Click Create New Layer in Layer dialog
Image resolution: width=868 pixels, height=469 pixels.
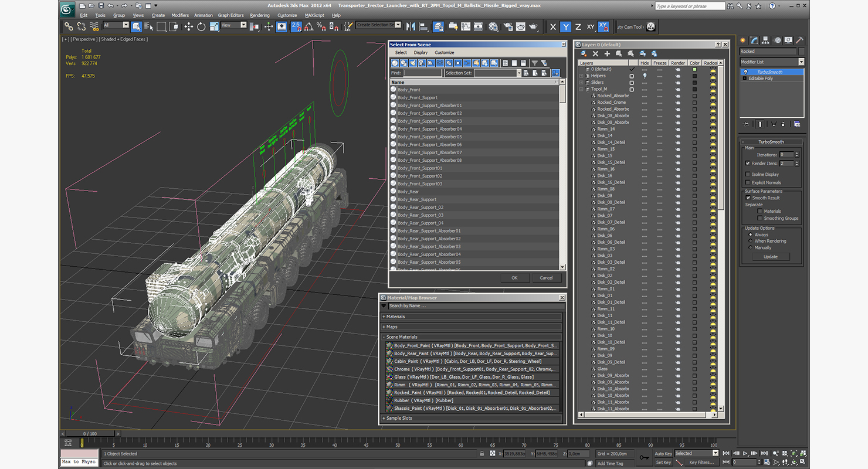click(x=584, y=53)
